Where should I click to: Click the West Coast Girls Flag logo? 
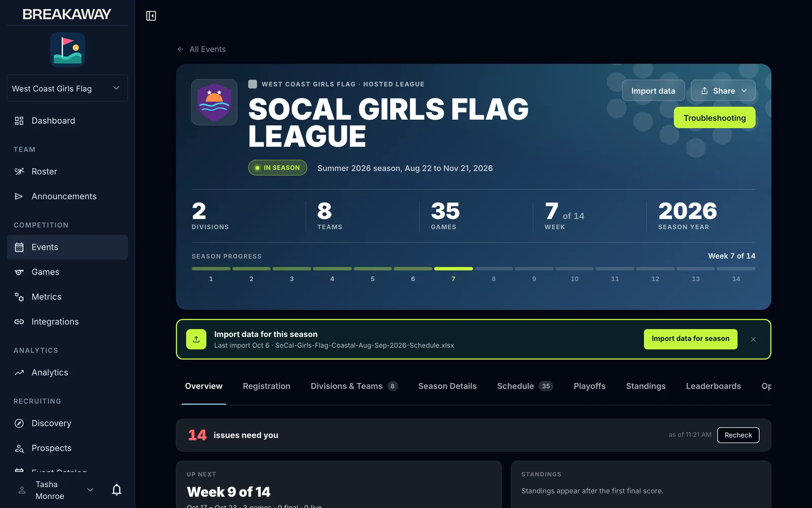[67, 50]
